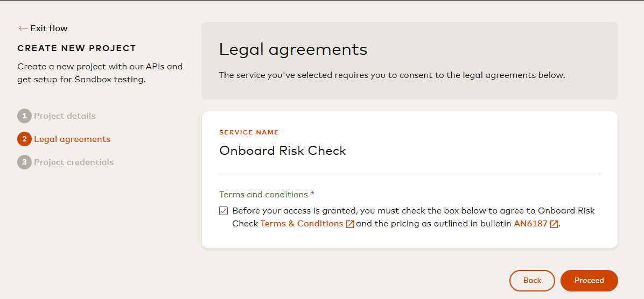Screen dimensions: 644x299
Task: Click the Legal agreements heading
Action: tap(293, 49)
